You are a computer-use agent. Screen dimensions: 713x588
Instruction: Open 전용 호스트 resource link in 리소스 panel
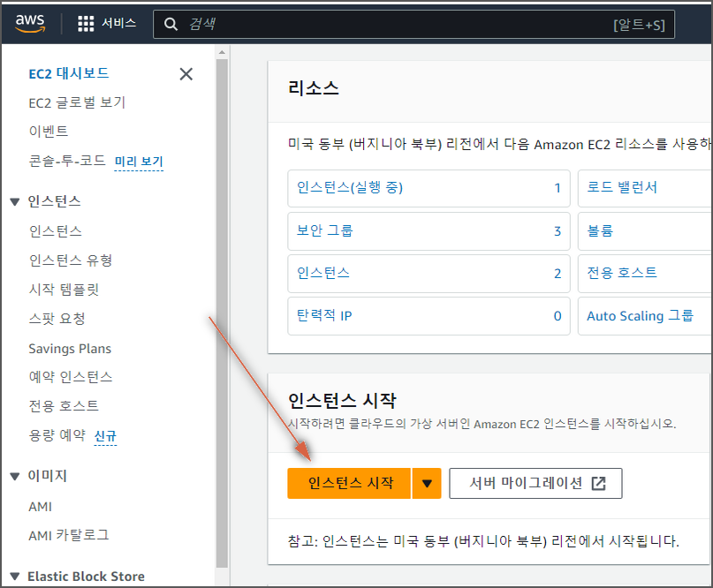click(x=622, y=273)
